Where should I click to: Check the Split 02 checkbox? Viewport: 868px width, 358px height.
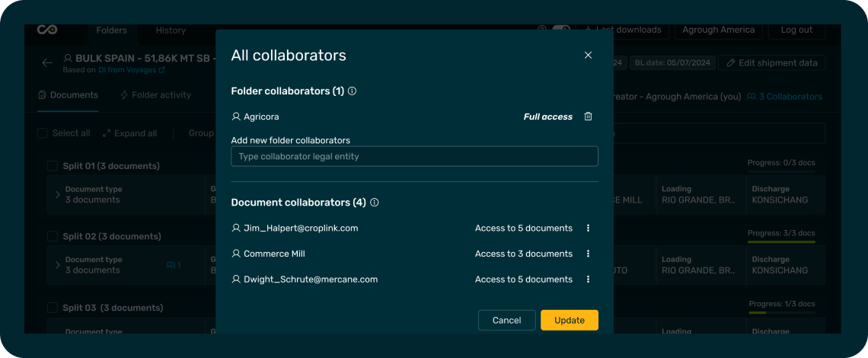[53, 236]
